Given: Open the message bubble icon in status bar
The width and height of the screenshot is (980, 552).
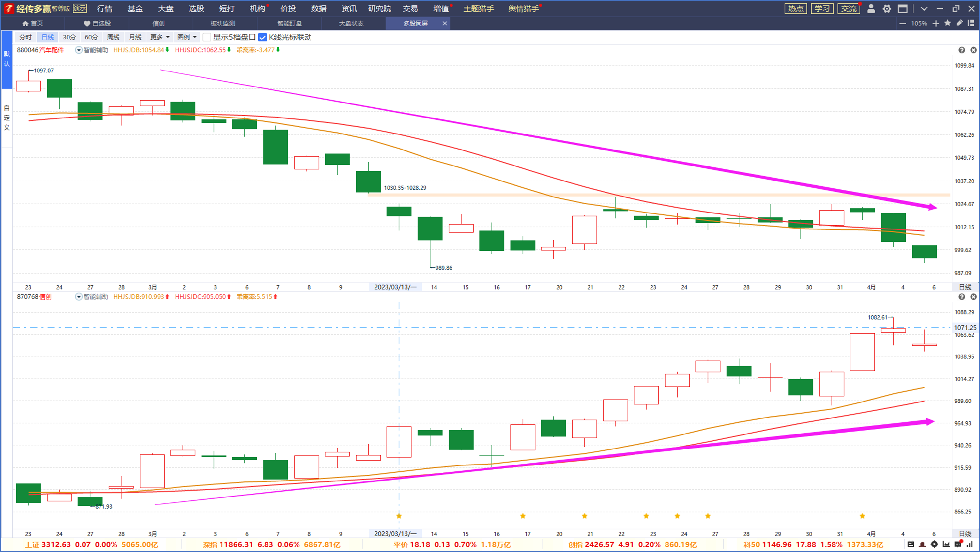Looking at the screenshot, I should pyautogui.click(x=958, y=544).
